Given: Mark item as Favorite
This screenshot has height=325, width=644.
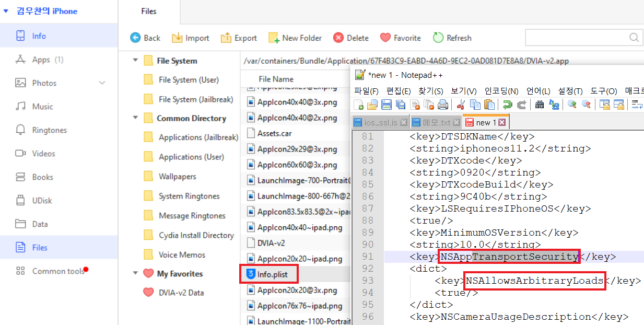Looking at the screenshot, I should pos(401,38).
